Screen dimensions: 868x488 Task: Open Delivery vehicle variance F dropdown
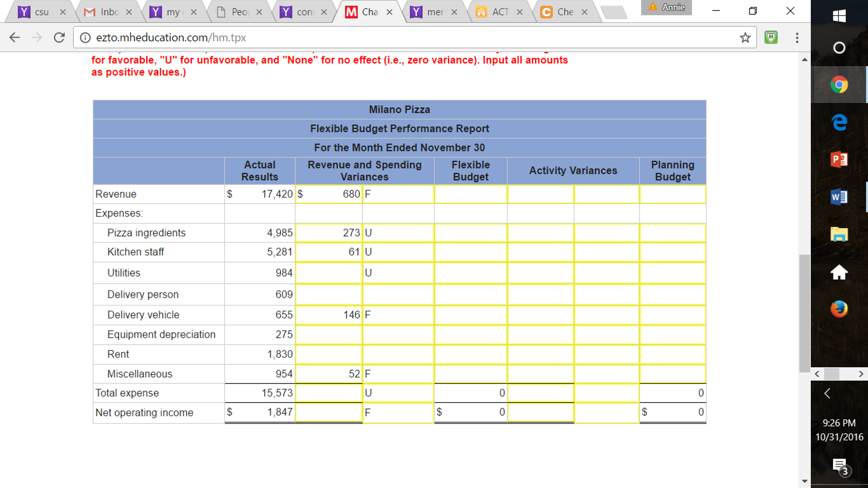pos(398,314)
